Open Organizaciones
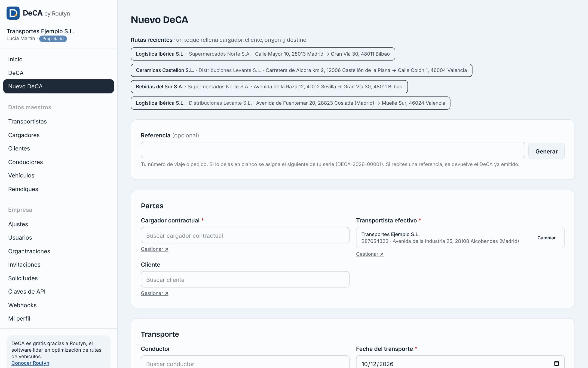Image resolution: width=588 pixels, height=368 pixels. coord(59,251)
